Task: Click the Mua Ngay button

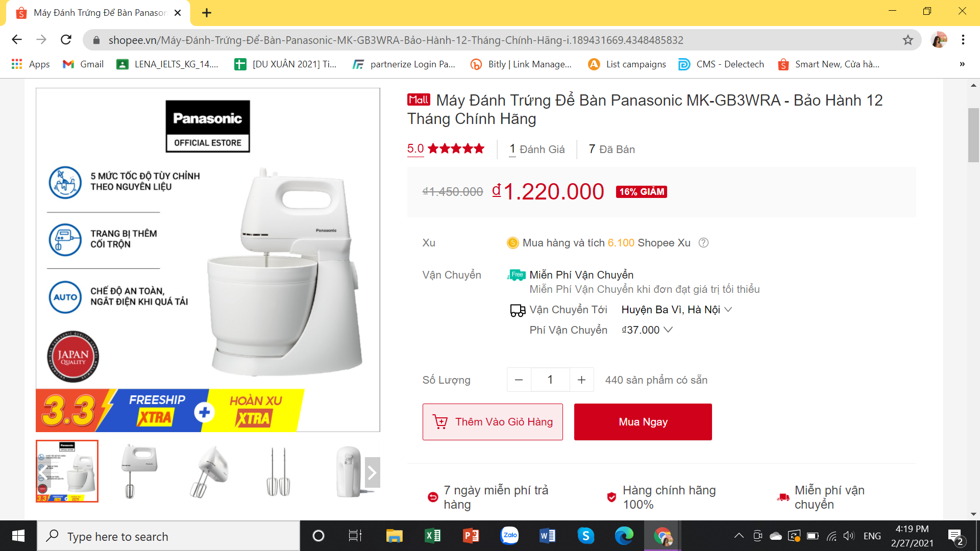Action: point(643,422)
